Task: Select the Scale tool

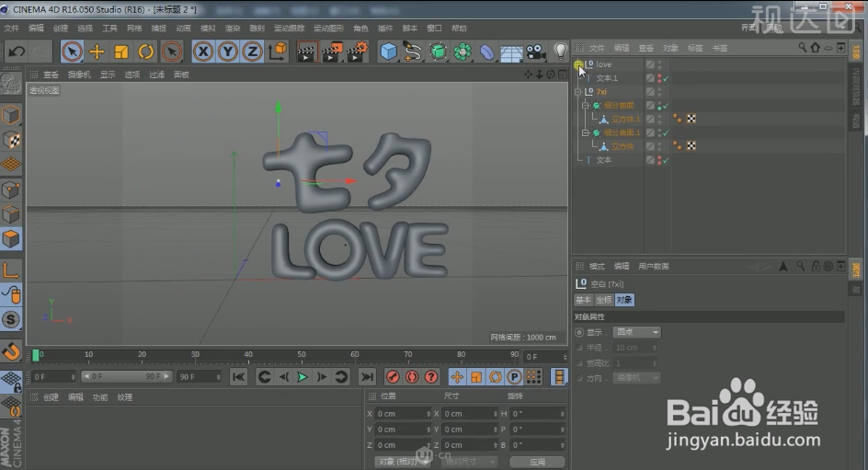Action: tap(121, 52)
